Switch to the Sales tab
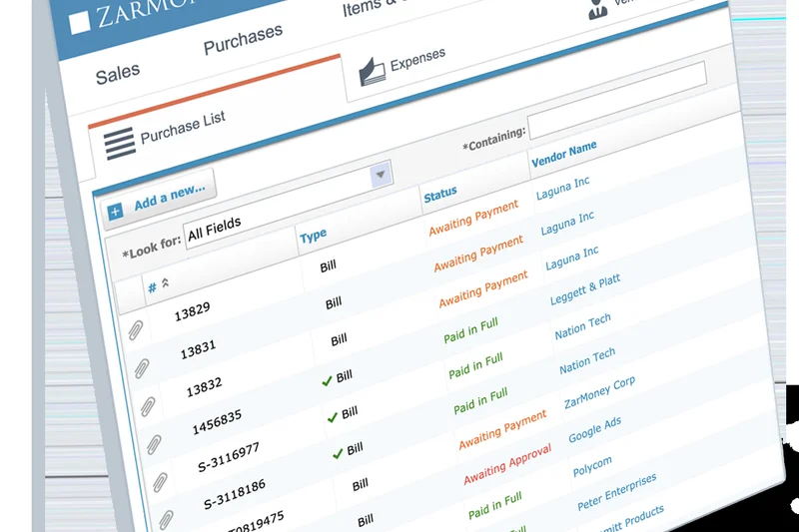Image resolution: width=799 pixels, height=532 pixels. tap(117, 73)
